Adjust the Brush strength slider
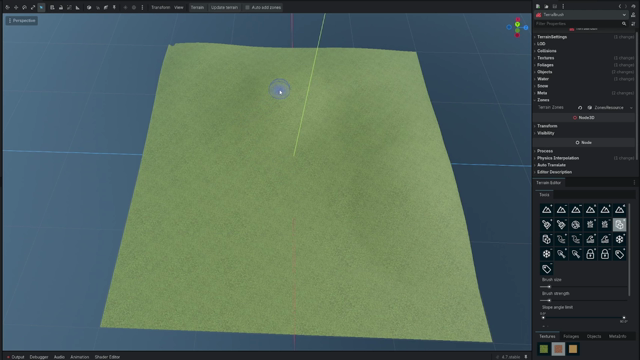This screenshot has width=640, height=360. 584,300
